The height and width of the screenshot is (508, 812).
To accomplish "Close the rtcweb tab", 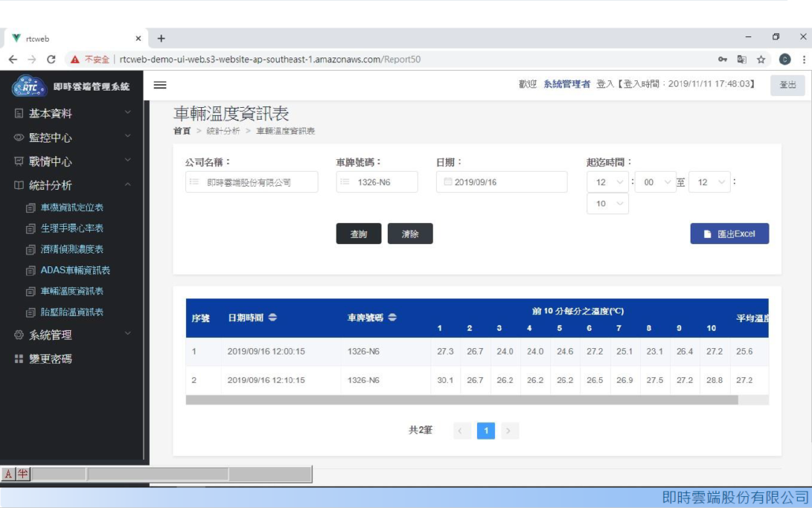I will tap(138, 39).
